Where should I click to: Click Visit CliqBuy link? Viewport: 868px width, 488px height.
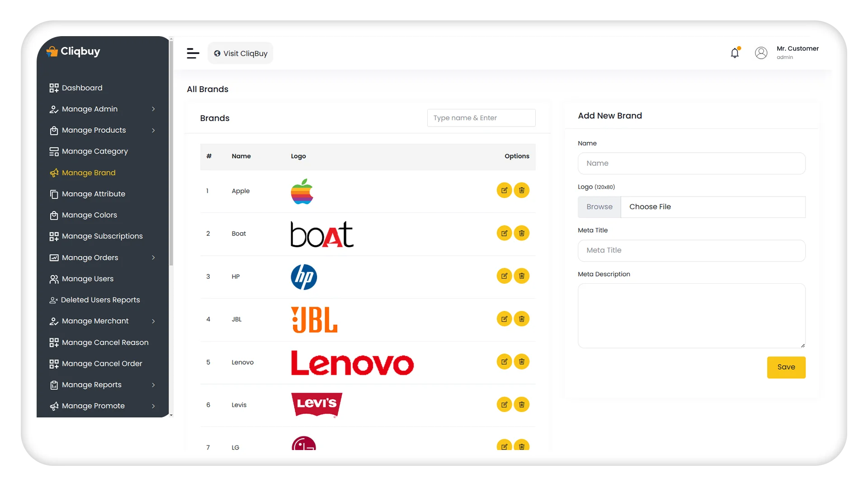(240, 53)
